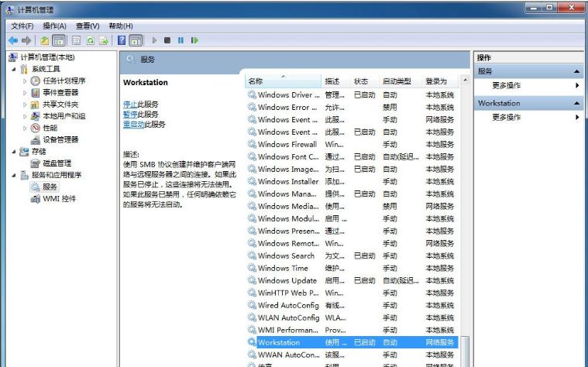Screen dimensions: 588x367
Task: Select 任务计划程序 tree item
Action: pyautogui.click(x=64, y=81)
